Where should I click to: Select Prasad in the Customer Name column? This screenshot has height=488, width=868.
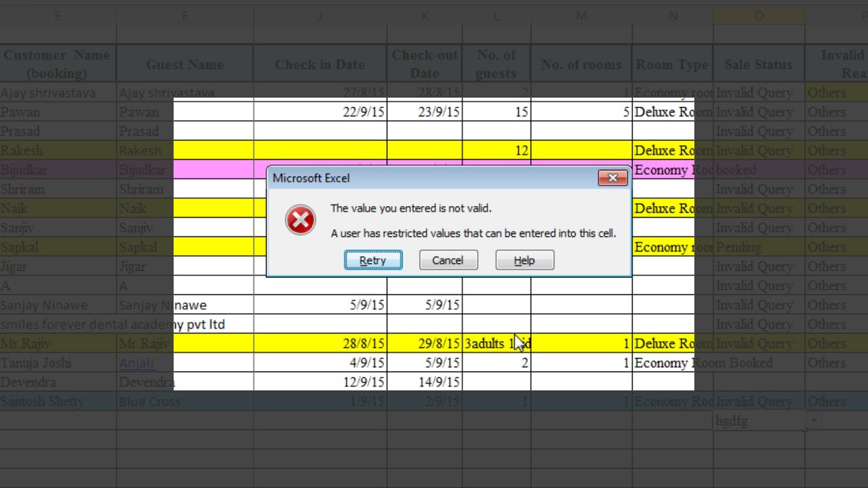tap(58, 131)
